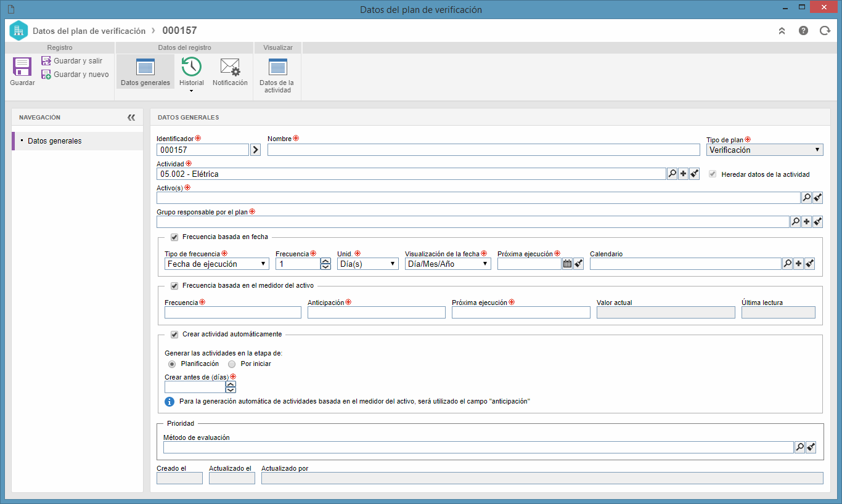Viewport: 842px width, 504px height.
Task: Open the Historial menu
Action: [192, 75]
